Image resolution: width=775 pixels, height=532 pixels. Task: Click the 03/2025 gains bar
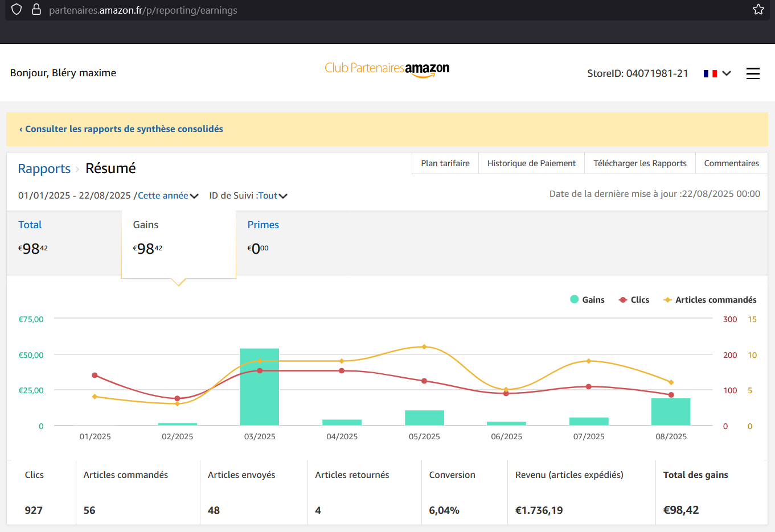[260, 387]
